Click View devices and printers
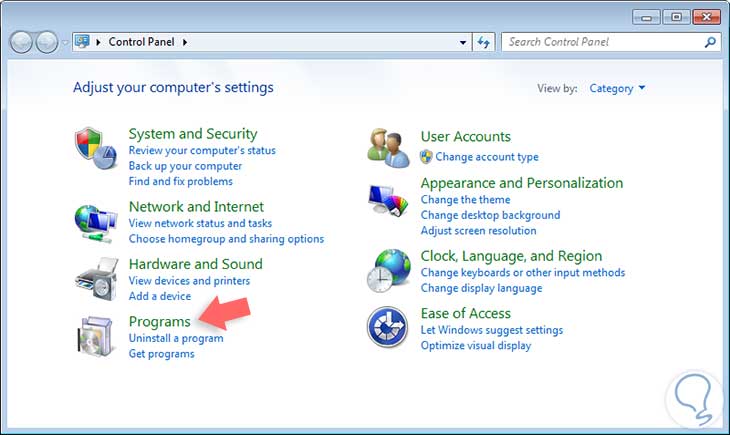The height and width of the screenshot is (435, 730). [189, 281]
